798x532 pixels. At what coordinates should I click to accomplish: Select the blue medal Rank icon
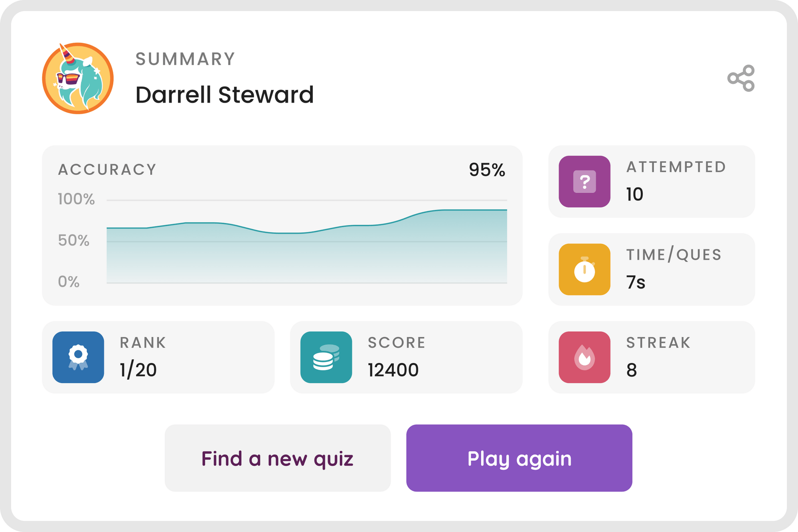pos(78,356)
